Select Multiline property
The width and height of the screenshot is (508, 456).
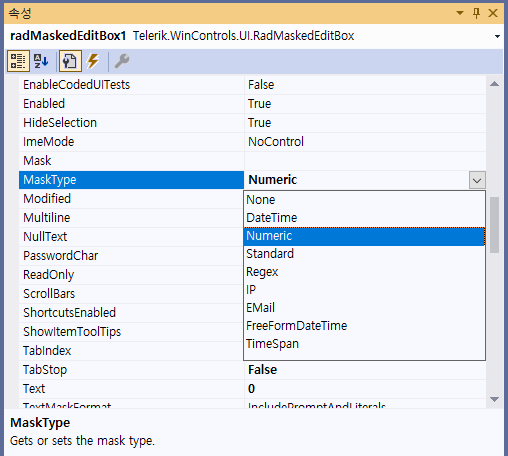click(131, 218)
